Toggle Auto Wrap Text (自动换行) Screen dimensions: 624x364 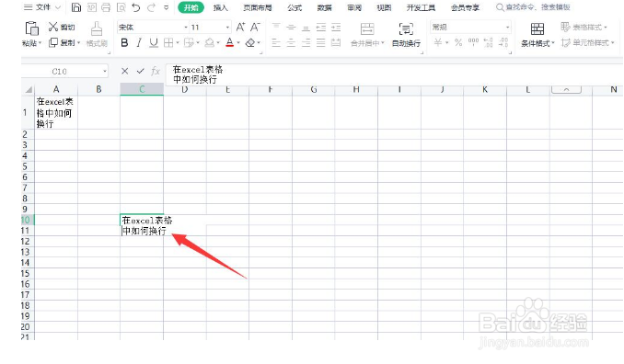click(x=406, y=34)
